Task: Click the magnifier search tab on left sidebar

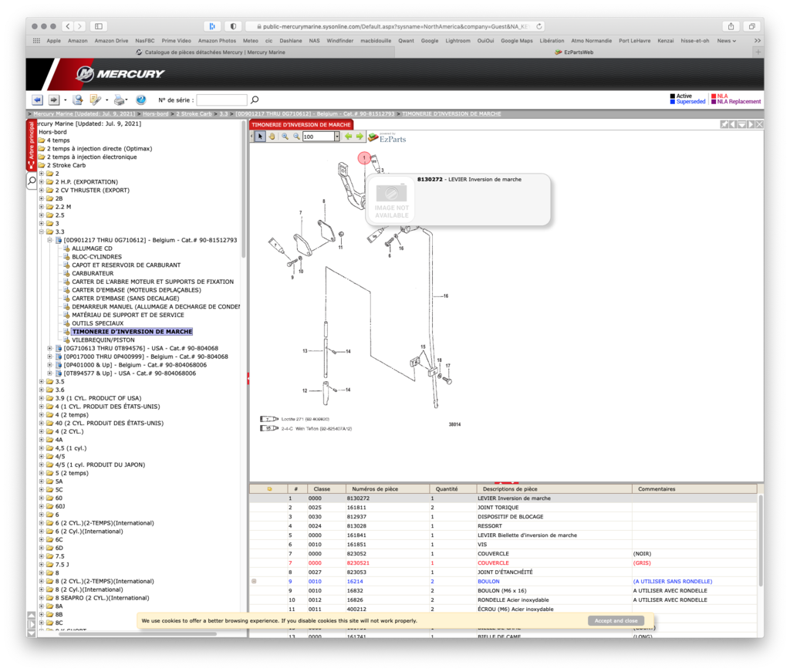Action: [x=32, y=181]
